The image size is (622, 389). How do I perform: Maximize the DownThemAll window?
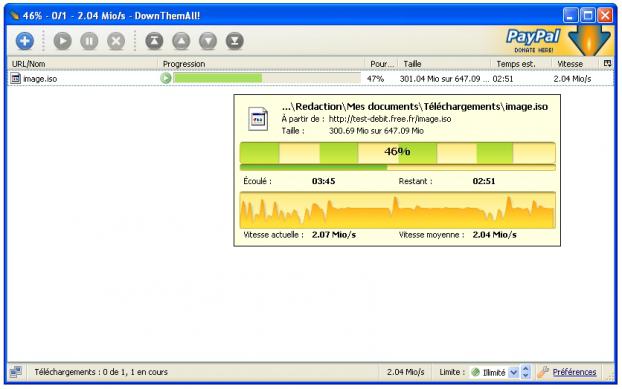pyautogui.click(x=587, y=15)
